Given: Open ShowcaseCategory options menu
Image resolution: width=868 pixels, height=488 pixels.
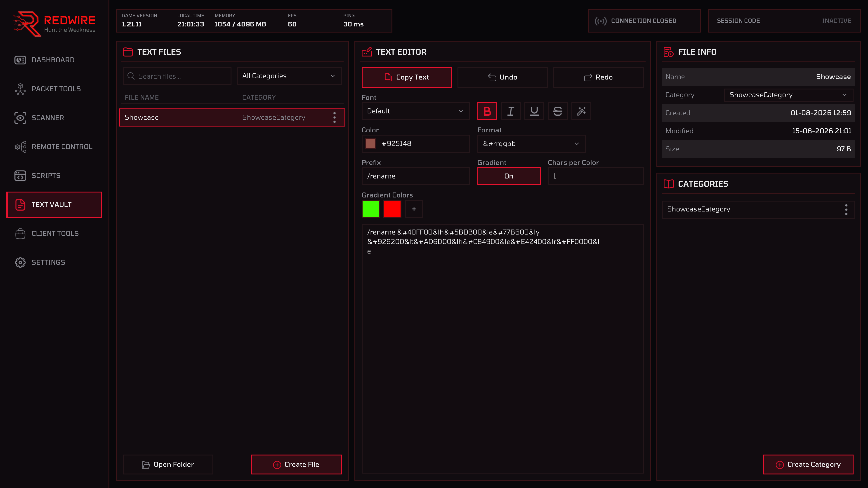Looking at the screenshot, I should click(846, 209).
